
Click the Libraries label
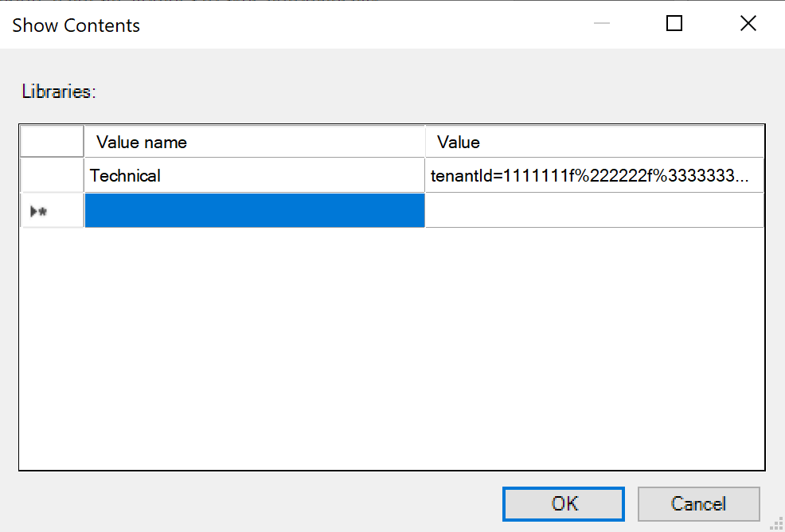[59, 92]
